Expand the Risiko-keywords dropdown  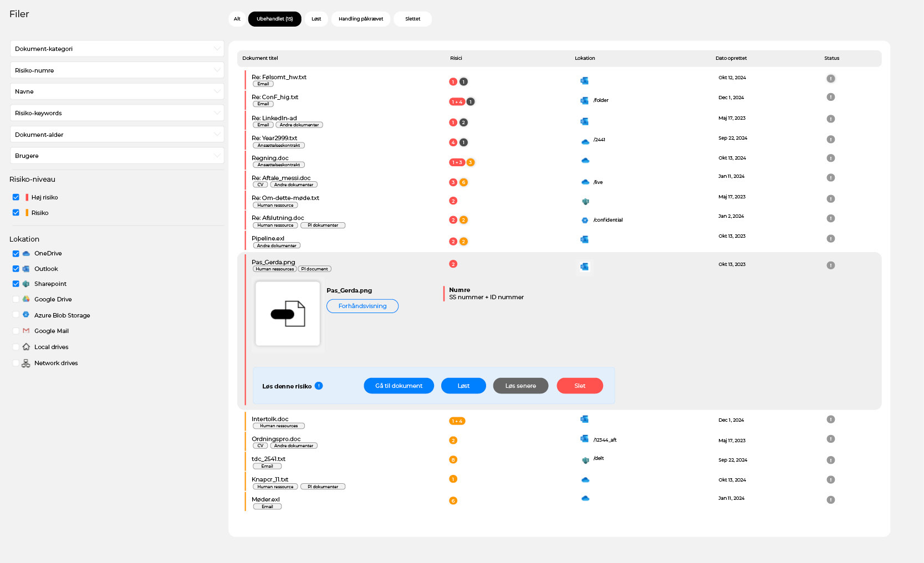coord(117,113)
